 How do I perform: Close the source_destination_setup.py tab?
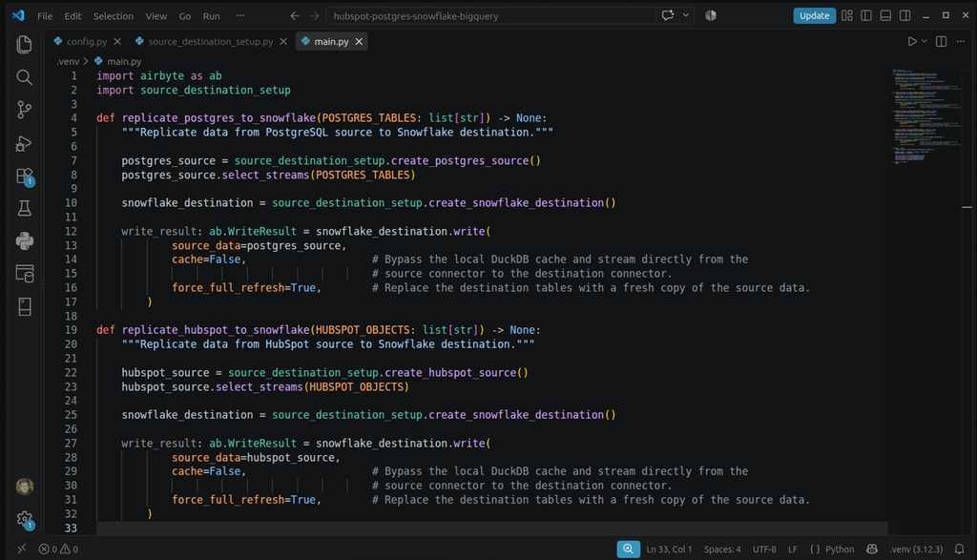point(283,41)
